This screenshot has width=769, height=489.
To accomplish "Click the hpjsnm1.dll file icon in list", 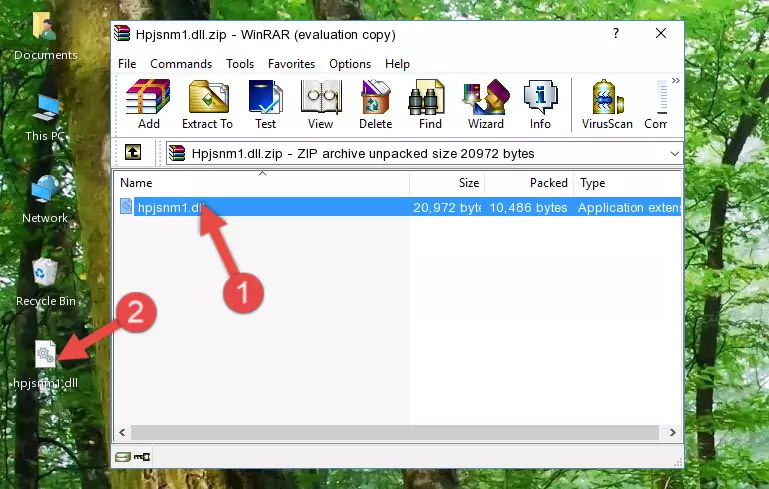I will click(126, 207).
